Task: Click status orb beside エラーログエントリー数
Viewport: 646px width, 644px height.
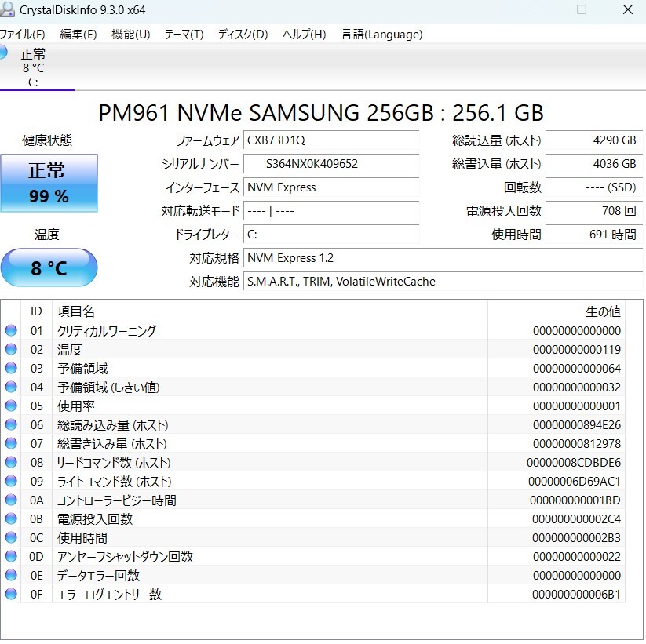Action: click(x=11, y=595)
